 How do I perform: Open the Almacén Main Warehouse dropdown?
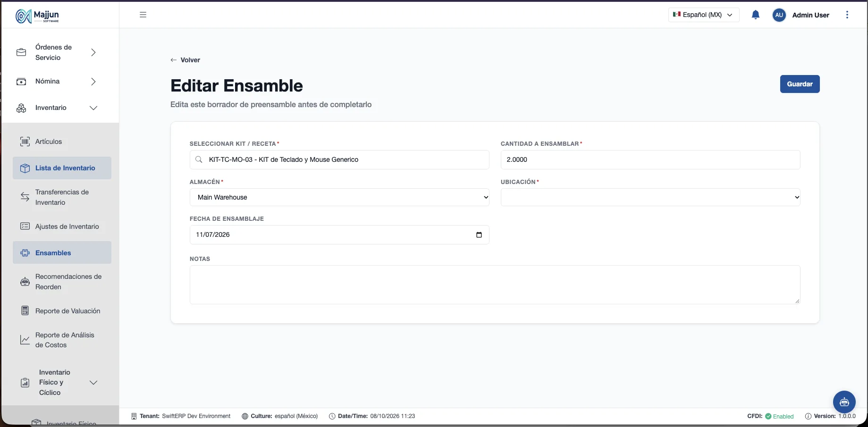click(339, 197)
